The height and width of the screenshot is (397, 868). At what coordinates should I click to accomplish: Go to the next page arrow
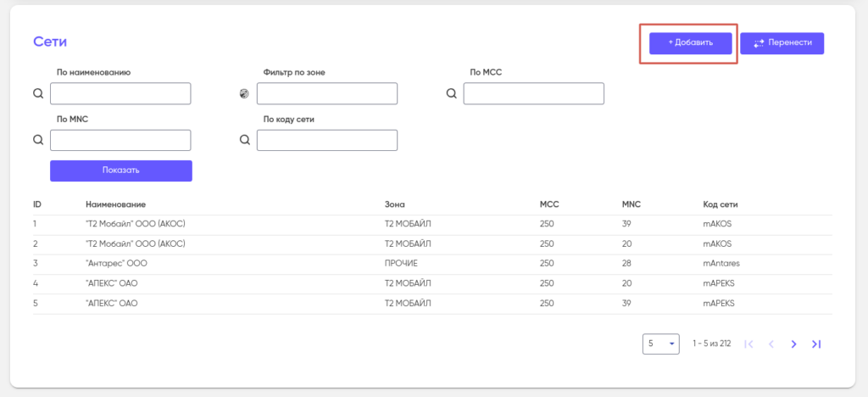(794, 344)
